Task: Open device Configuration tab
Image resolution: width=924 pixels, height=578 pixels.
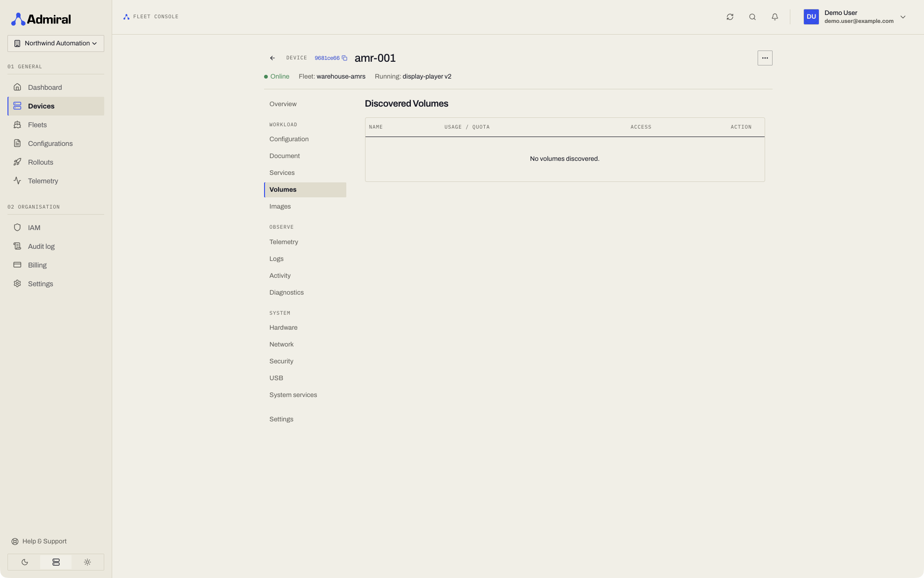Action: (x=305, y=139)
